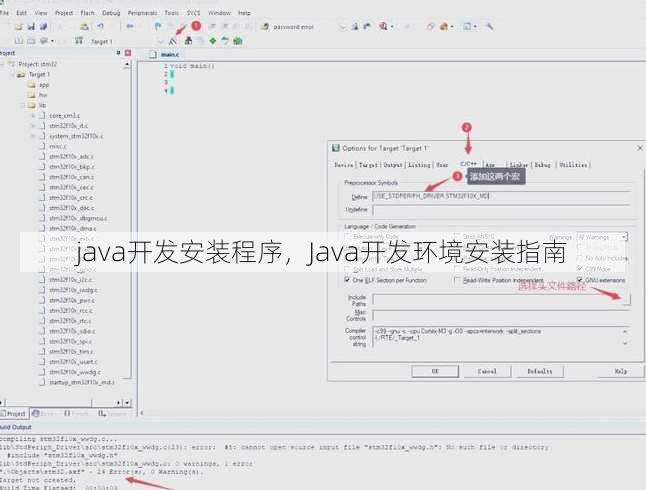
Task: Switch to the Utilities tab
Action: point(573,165)
